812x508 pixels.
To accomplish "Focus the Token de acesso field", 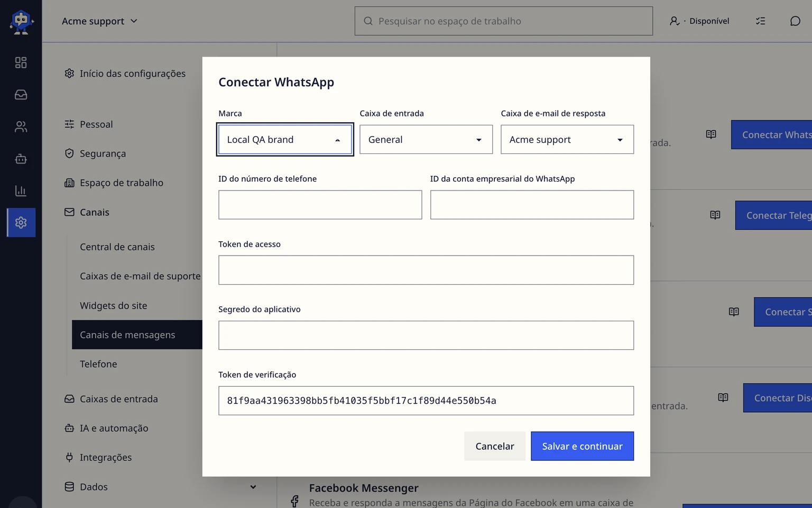I will tap(426, 270).
